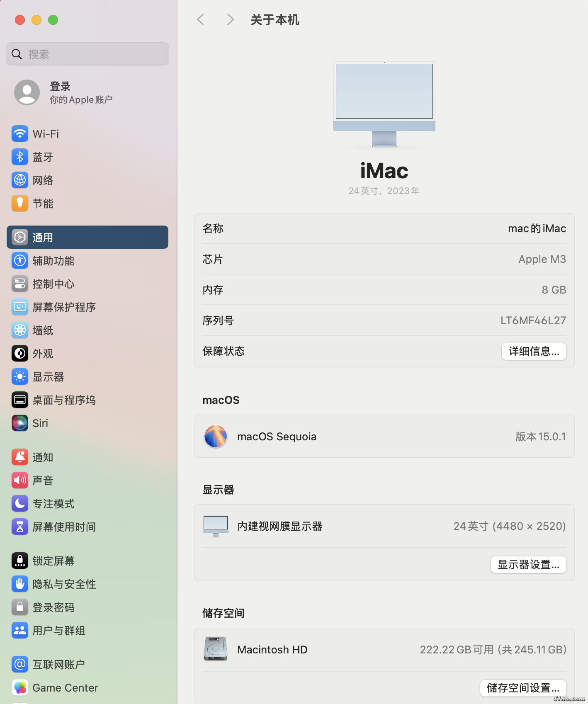Click the Macintosh HD drive icon
588x704 pixels.
tap(216, 649)
